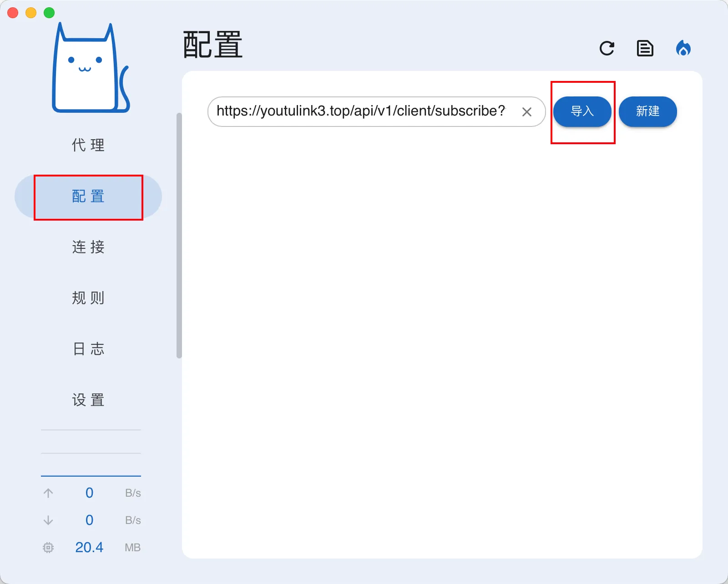Open the 设置 settings section
The height and width of the screenshot is (584, 728).
[x=88, y=400]
